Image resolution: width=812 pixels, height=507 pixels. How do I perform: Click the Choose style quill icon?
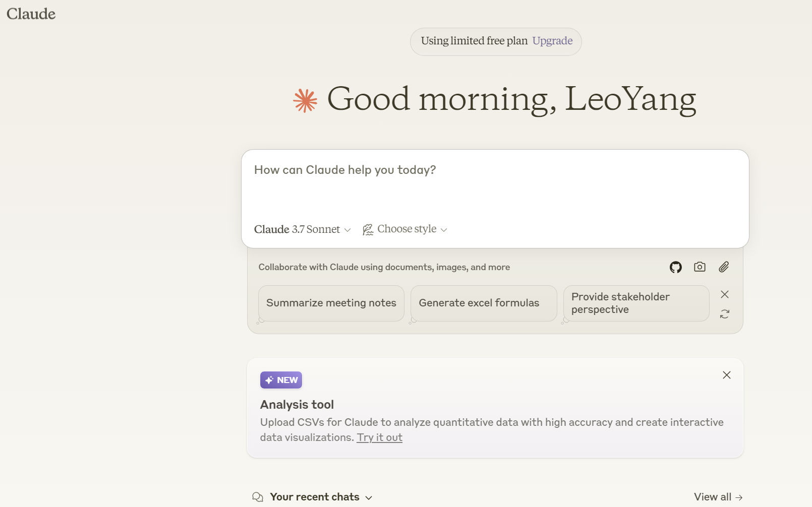point(368,230)
